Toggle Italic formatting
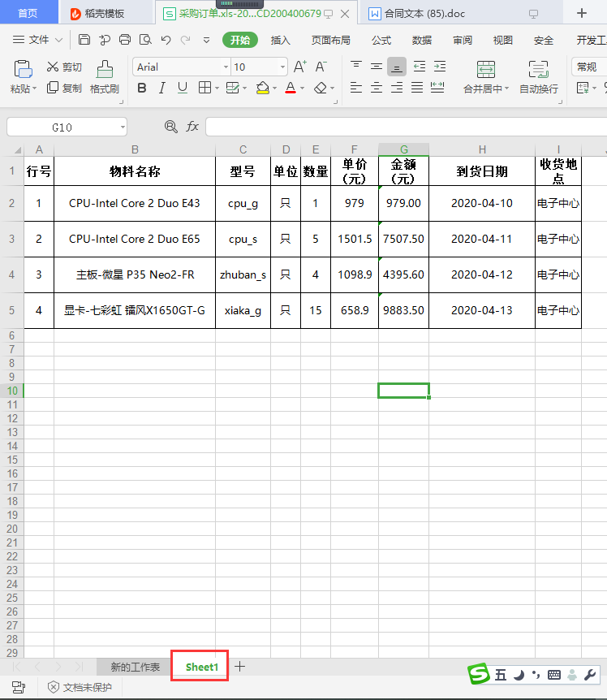Viewport: 607px width, 700px height. [x=161, y=88]
